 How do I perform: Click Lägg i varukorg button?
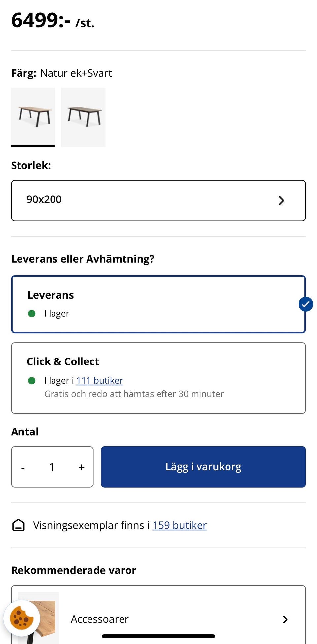click(x=203, y=467)
